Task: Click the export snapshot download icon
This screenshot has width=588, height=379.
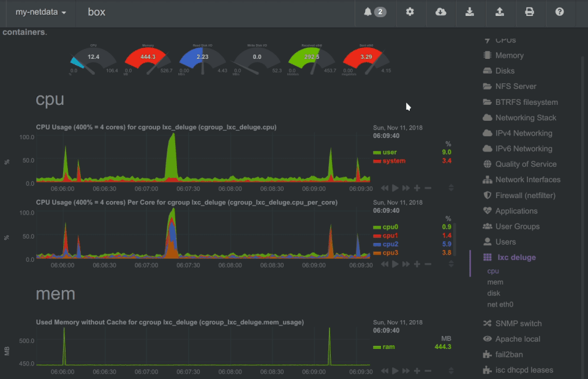Action: (470, 12)
